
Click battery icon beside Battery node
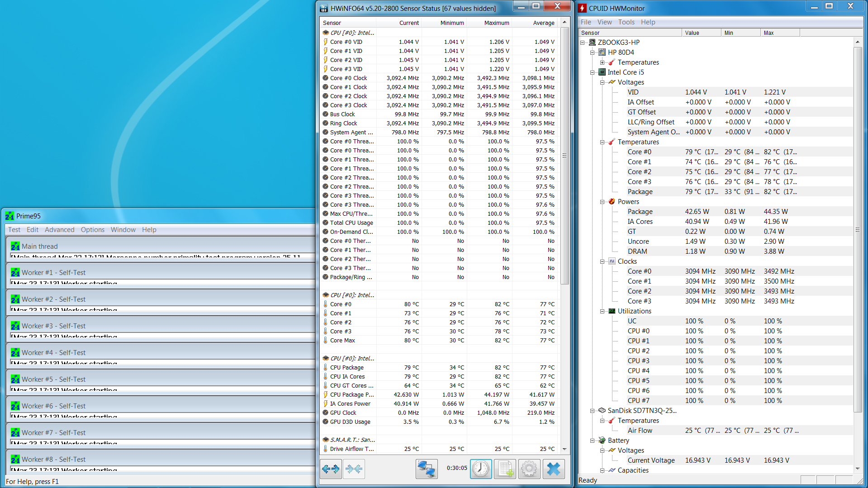[602, 441]
